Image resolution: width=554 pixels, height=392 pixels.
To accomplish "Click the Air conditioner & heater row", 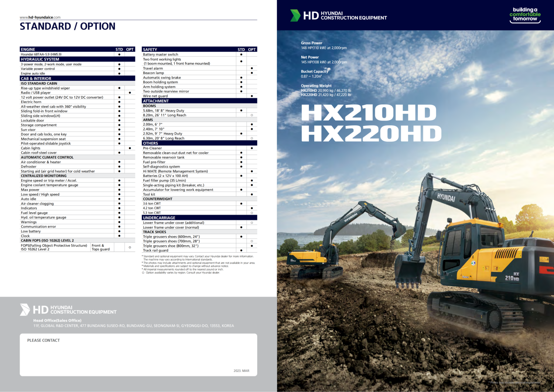I will coord(78,162).
